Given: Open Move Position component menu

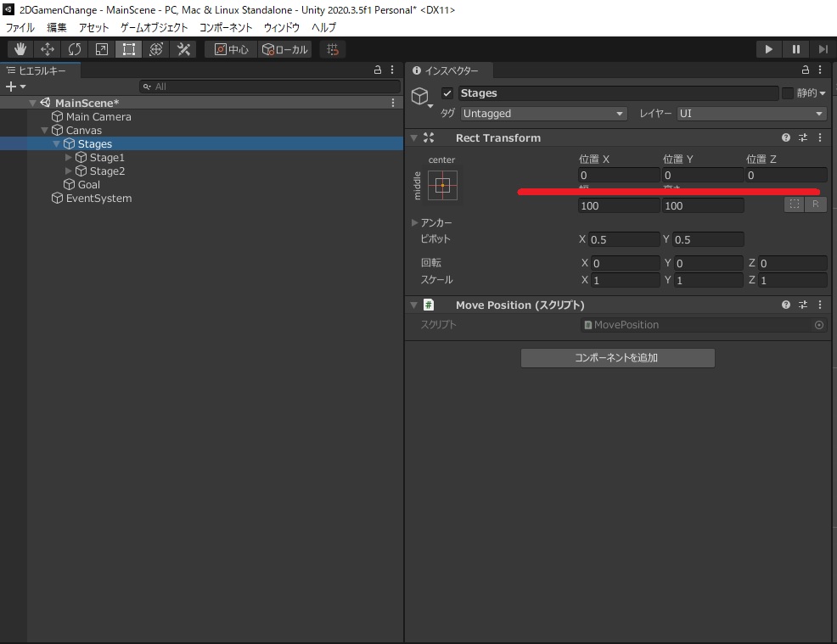Looking at the screenshot, I should (x=820, y=305).
